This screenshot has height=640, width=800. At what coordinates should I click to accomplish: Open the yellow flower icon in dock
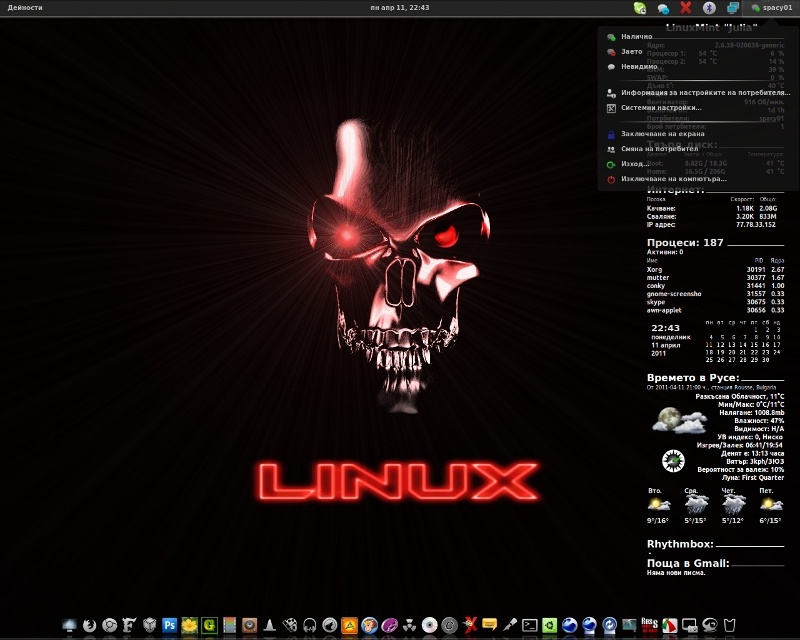pyautogui.click(x=189, y=625)
